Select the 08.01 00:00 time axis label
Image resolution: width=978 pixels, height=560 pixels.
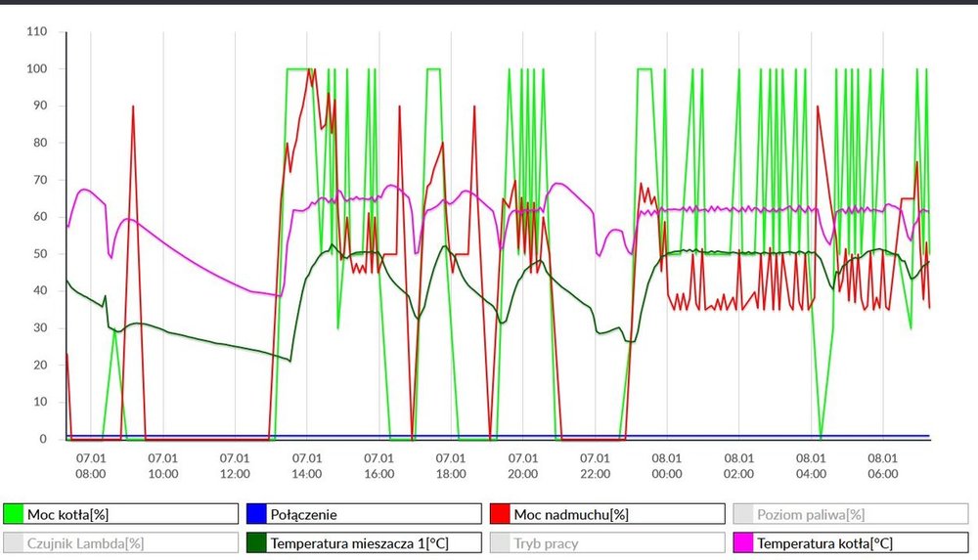tap(667, 465)
